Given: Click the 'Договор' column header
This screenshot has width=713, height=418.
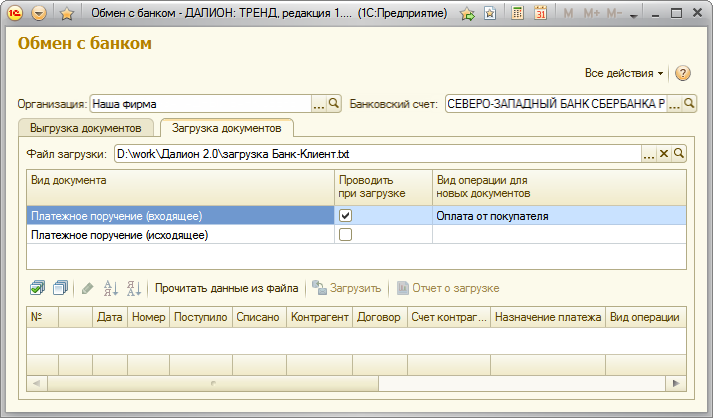Looking at the screenshot, I should click(380, 317).
